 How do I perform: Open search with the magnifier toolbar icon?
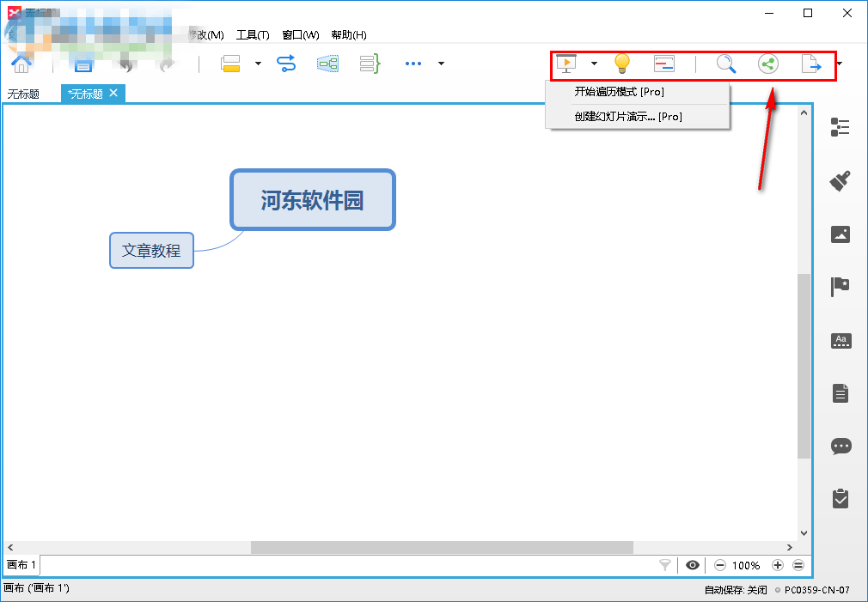(726, 64)
